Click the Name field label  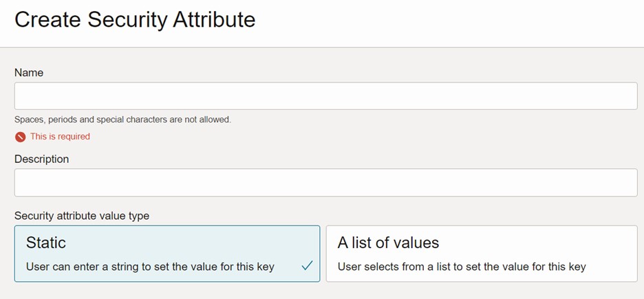(29, 73)
